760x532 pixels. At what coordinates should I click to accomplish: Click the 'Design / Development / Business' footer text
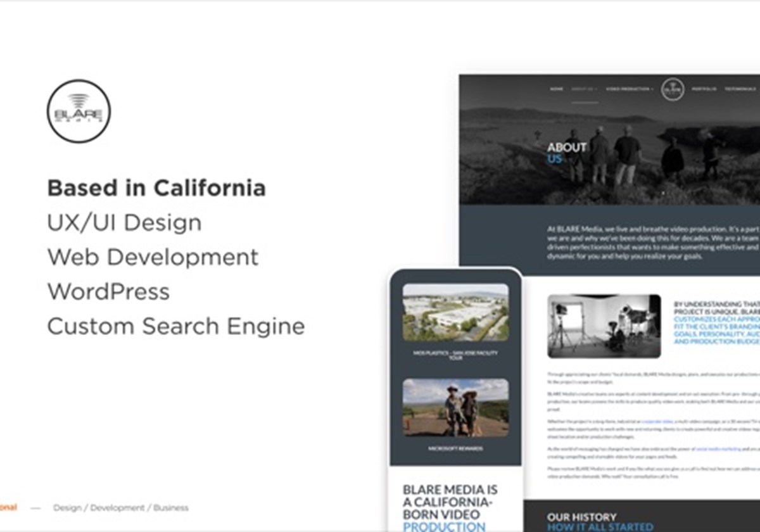click(120, 507)
